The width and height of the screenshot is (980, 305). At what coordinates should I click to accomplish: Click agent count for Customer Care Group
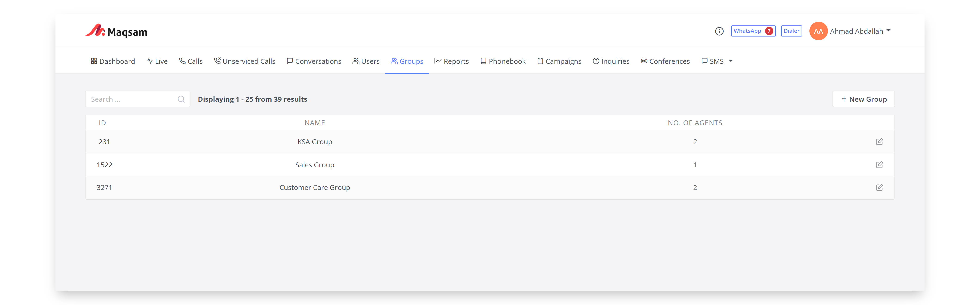pyautogui.click(x=695, y=187)
